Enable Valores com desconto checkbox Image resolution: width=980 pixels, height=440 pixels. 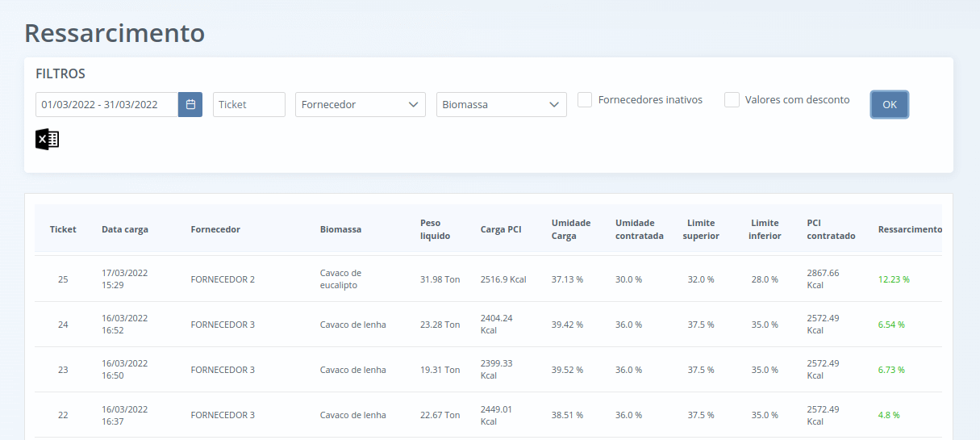click(x=732, y=100)
